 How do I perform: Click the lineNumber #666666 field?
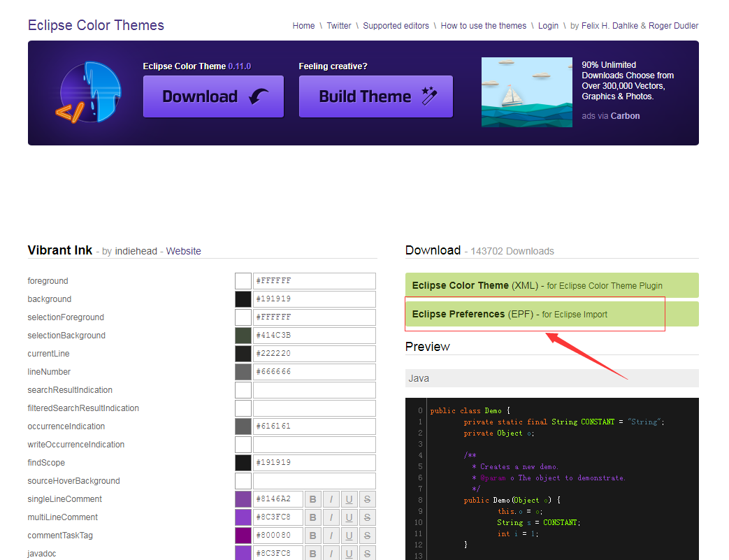[315, 372]
